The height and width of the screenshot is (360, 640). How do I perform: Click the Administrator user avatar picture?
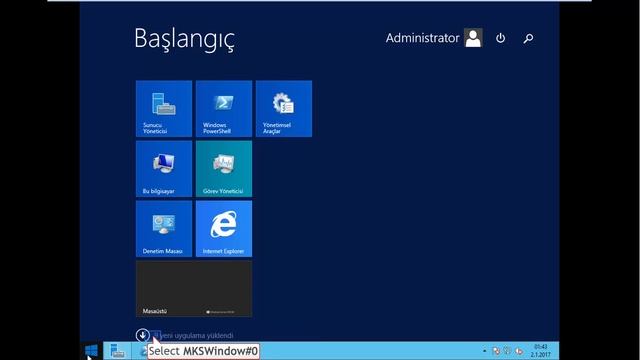click(473, 38)
